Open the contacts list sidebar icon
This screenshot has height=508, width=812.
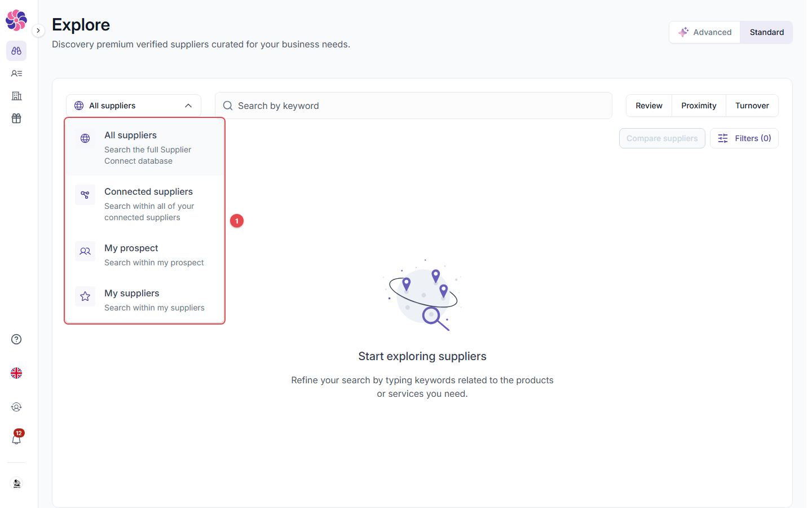[x=16, y=73]
